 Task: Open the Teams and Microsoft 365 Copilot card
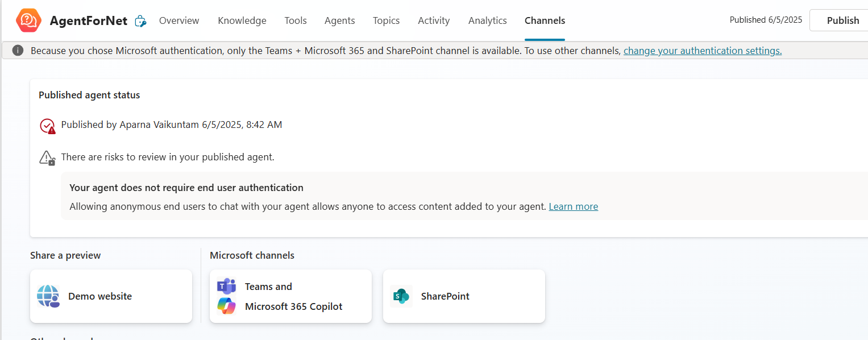[x=290, y=296]
